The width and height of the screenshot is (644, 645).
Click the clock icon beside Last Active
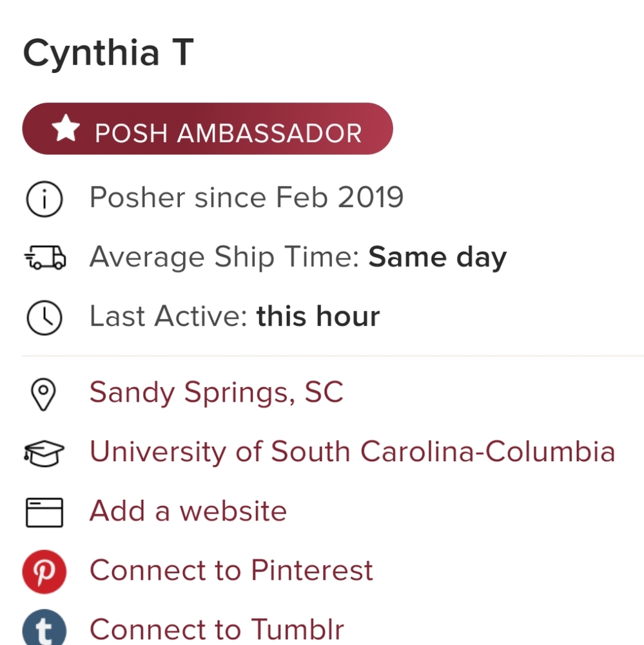[44, 317]
